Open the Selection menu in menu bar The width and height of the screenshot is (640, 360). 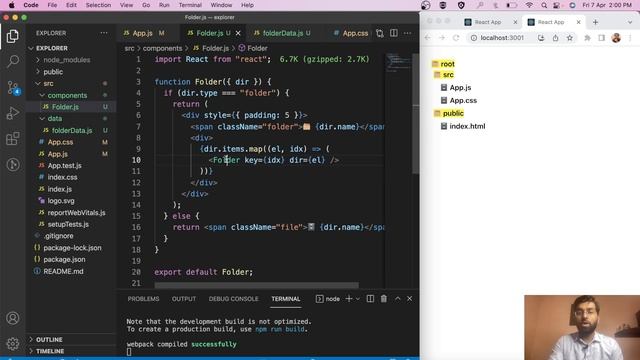pyautogui.click(x=98, y=5)
